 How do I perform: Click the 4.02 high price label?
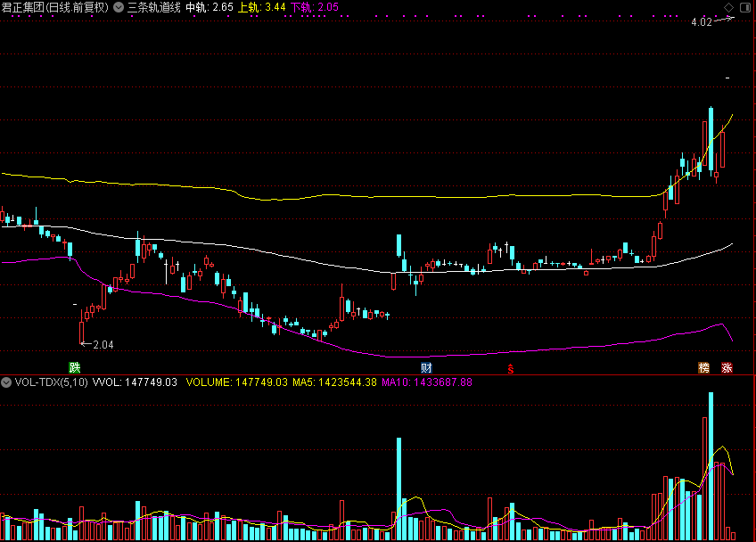tap(702, 22)
